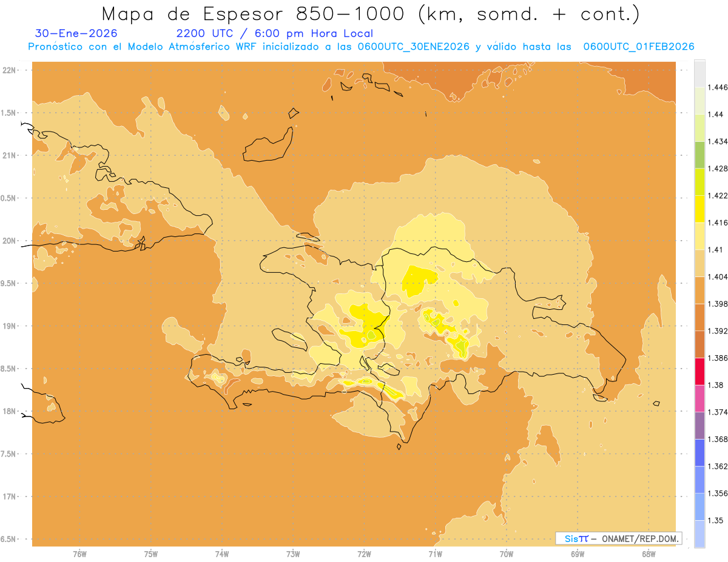
Task: Click the legend value '1.434'
Action: tap(718, 141)
